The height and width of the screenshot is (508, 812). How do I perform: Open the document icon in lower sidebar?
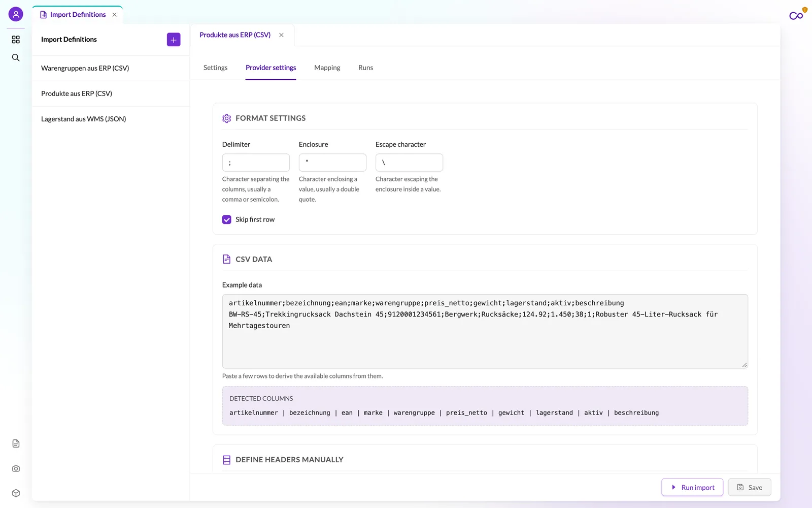pyautogui.click(x=16, y=443)
